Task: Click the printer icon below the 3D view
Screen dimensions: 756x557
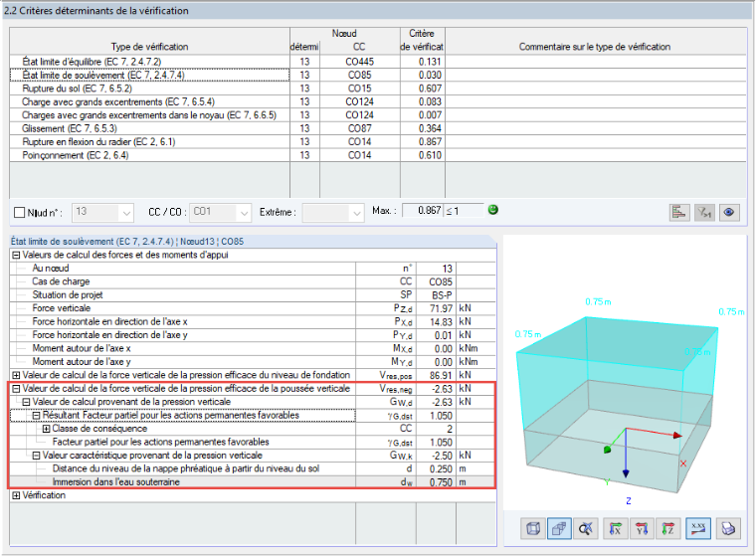Action: point(728,529)
